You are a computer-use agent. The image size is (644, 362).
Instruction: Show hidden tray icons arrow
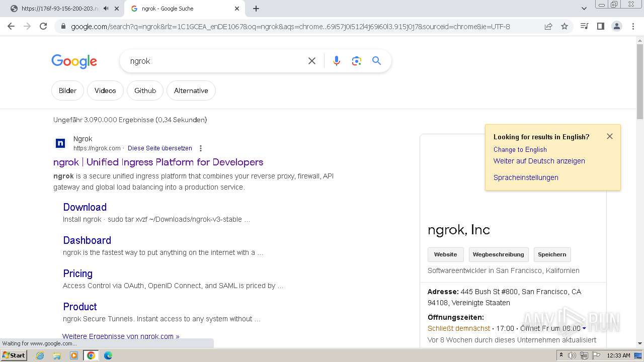561,355
